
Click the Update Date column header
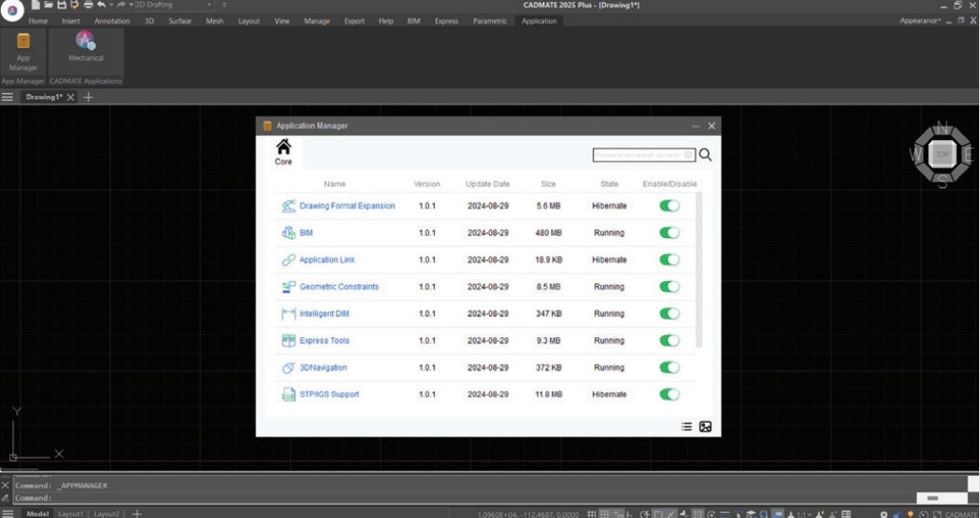487,184
